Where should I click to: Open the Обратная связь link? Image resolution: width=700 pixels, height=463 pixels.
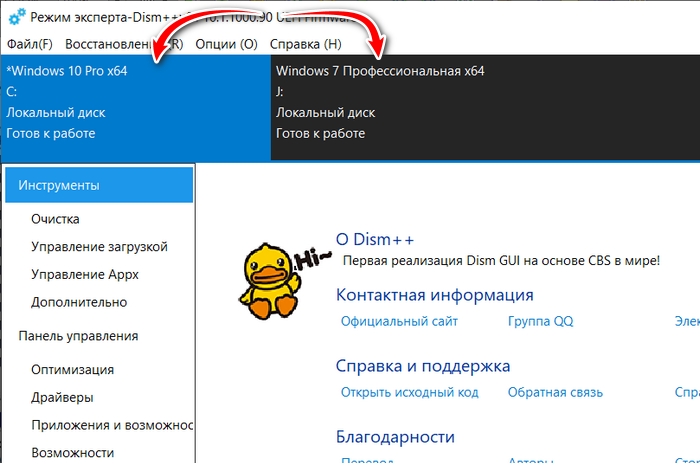555,392
